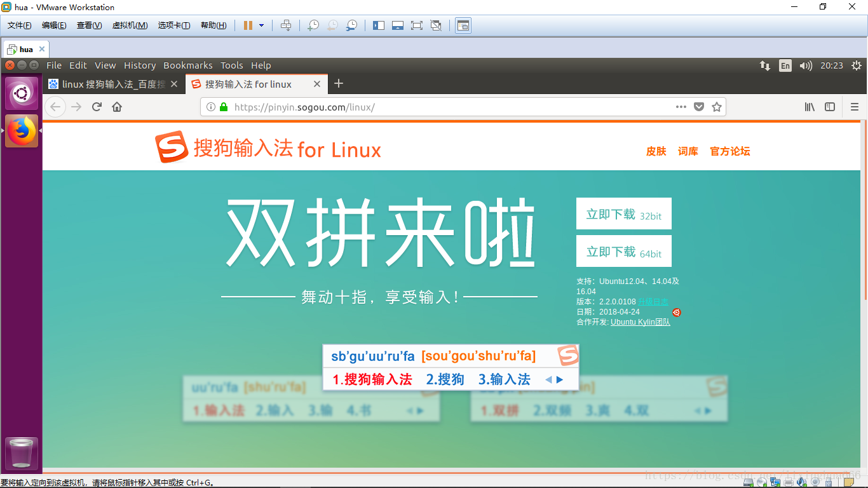
Task: Open VMware 帮助(H) menu
Action: coord(214,25)
